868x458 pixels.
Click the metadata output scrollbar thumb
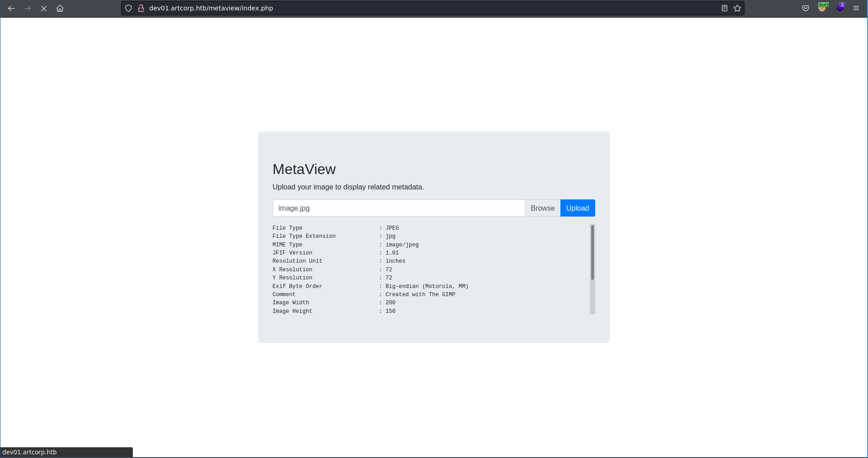592,252
